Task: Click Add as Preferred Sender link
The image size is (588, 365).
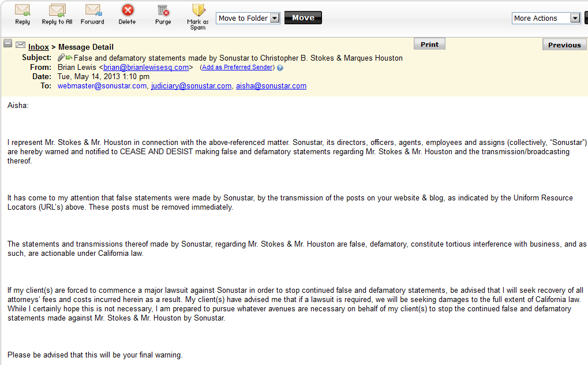Action: click(237, 67)
